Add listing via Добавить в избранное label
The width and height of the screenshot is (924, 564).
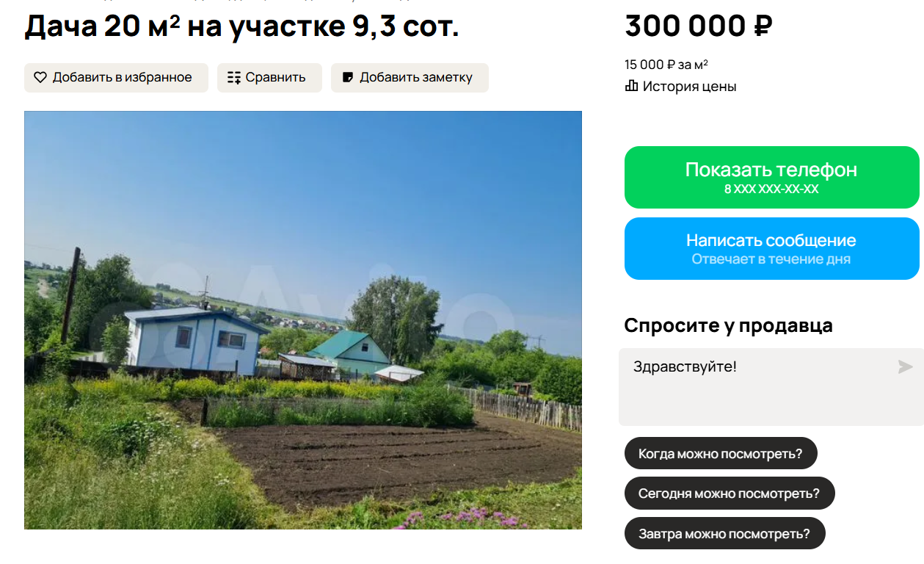pyautogui.click(x=122, y=77)
